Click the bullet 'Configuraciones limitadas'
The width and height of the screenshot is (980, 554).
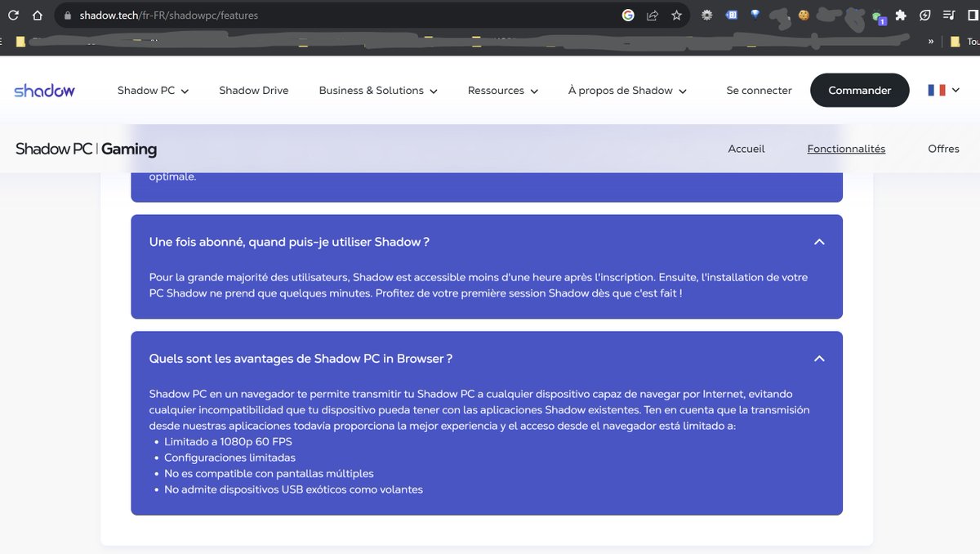[229, 458]
